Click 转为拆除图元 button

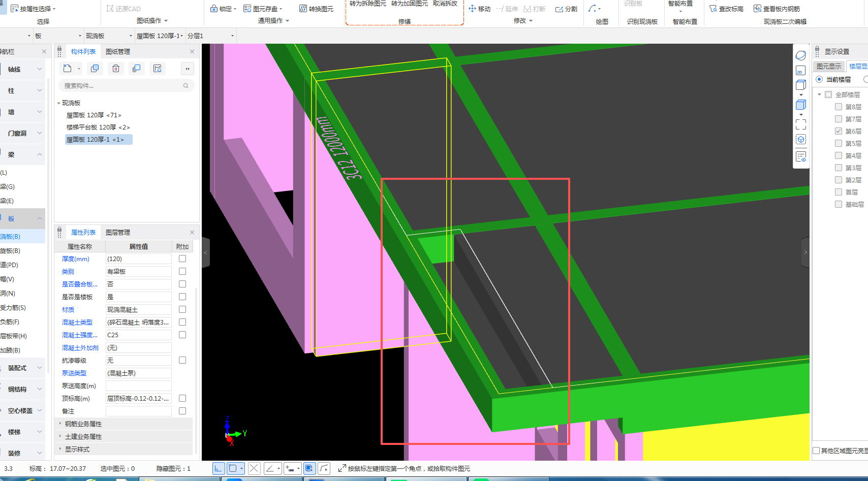[368, 4]
